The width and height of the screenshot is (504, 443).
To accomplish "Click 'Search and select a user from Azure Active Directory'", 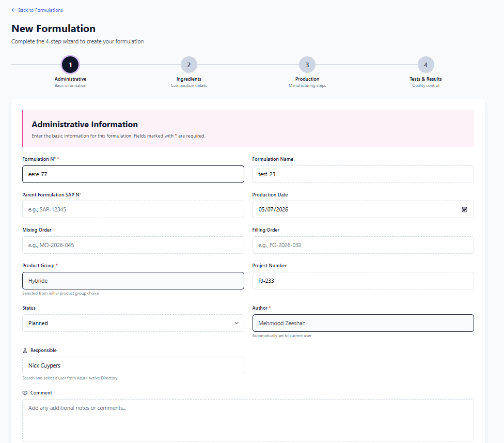I will pos(70,378).
